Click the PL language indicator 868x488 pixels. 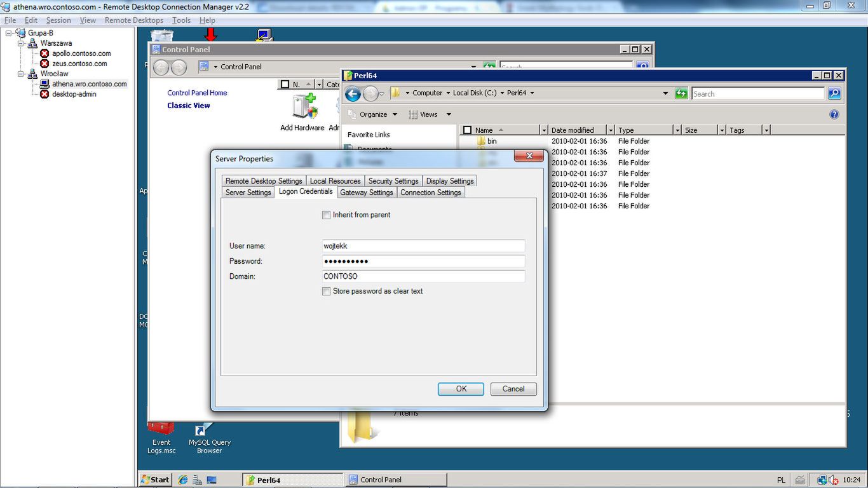(781, 480)
